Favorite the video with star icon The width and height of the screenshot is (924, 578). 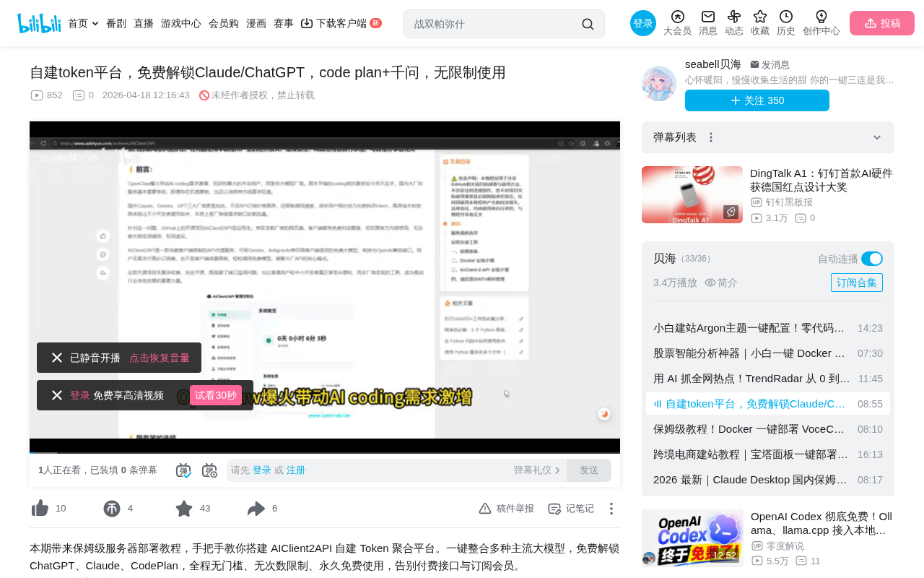(184, 509)
